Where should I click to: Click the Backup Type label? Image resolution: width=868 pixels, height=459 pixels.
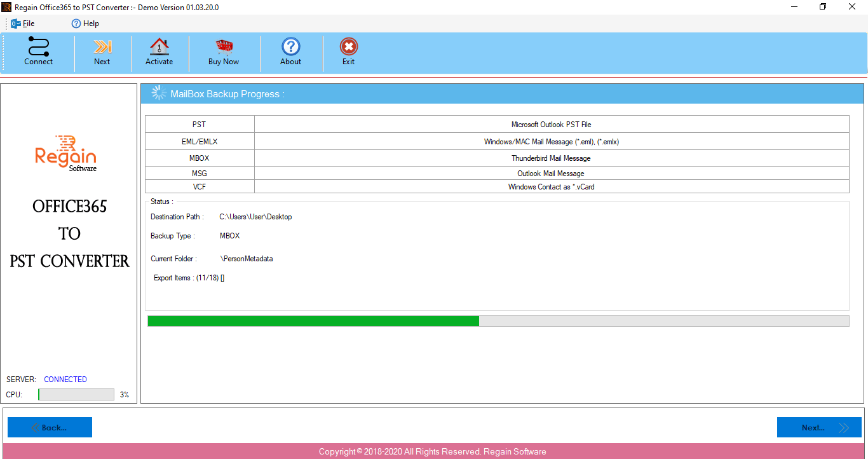click(172, 236)
